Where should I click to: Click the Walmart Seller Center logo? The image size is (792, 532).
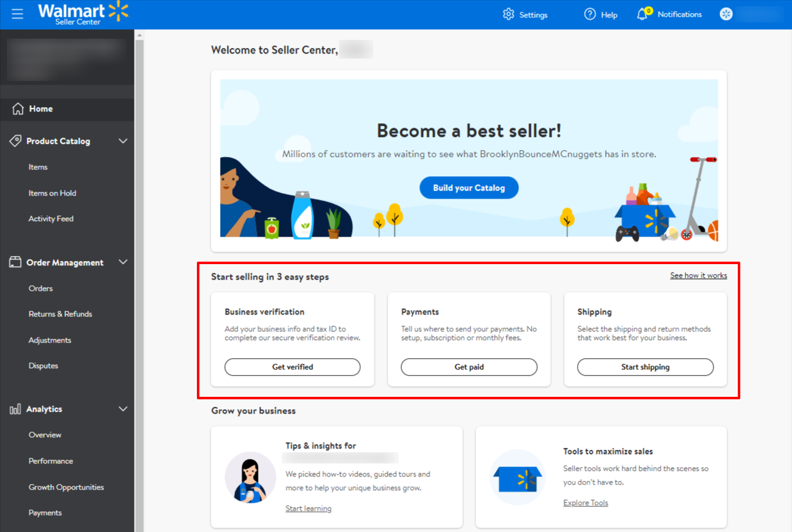coord(83,14)
